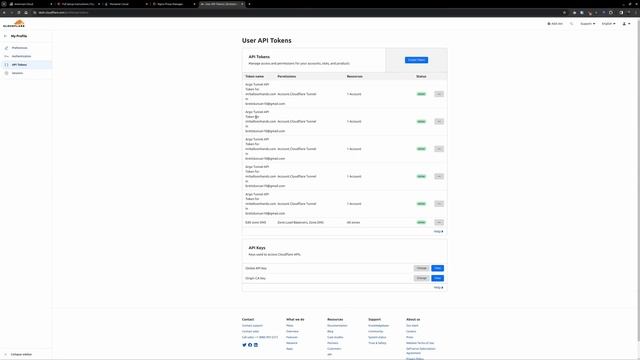Open Cloudflare LinkedIn icon in footer
Image resolution: width=640 pixels, height=360 pixels.
coord(256,345)
